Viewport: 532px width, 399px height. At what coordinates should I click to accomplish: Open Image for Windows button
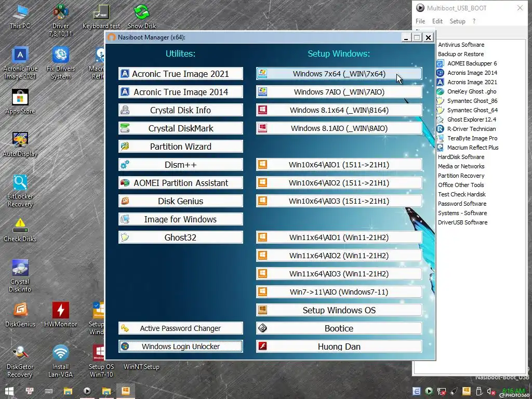point(180,219)
